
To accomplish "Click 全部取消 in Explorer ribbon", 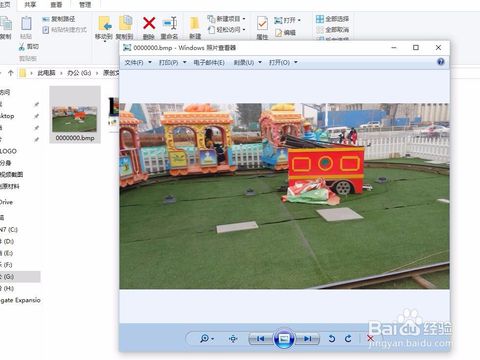I will 332,30.
